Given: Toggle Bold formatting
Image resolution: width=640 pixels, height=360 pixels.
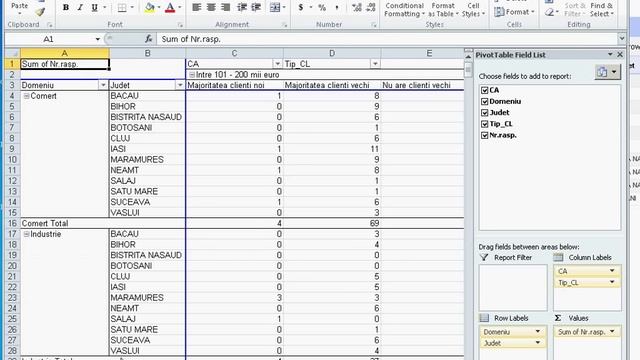Looking at the screenshot, I should (65, 7).
